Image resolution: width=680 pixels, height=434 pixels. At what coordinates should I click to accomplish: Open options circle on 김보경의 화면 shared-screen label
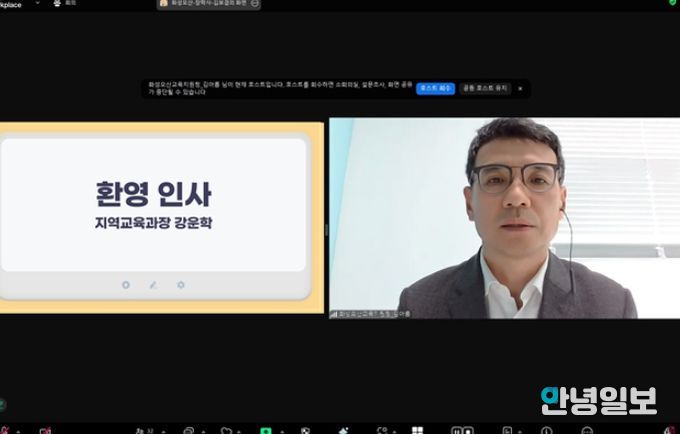click(255, 3)
